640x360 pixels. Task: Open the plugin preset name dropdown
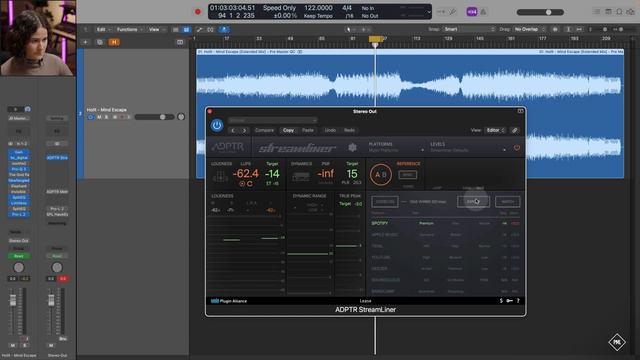273,120
